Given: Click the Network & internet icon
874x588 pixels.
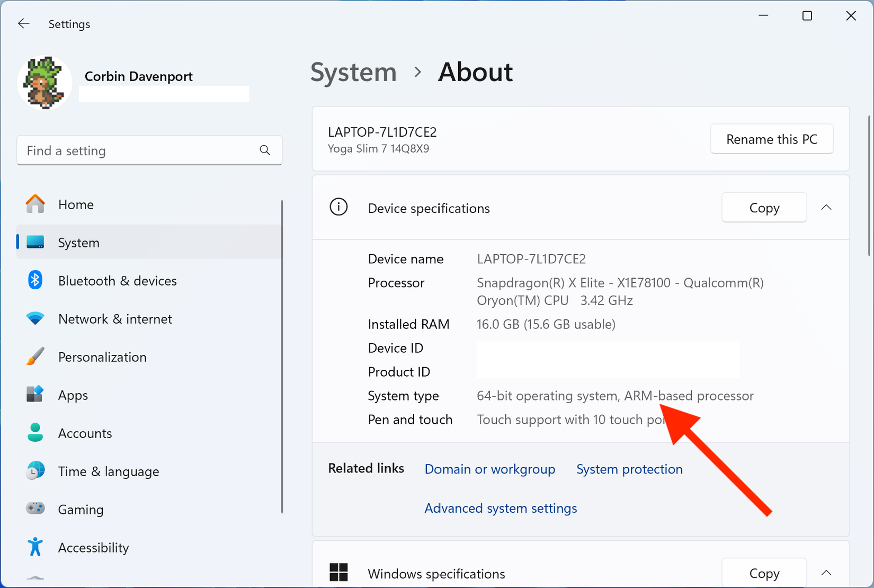Looking at the screenshot, I should click(x=34, y=318).
